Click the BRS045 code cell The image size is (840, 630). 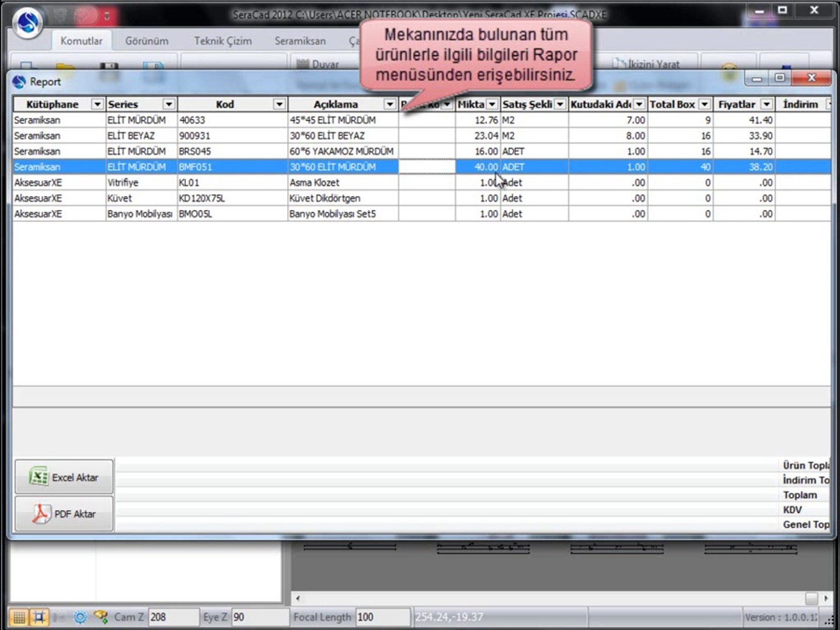click(232, 152)
